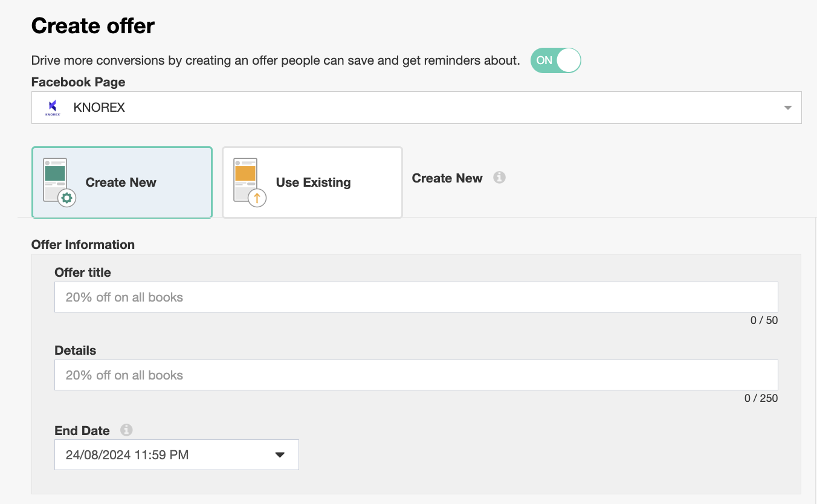Click the 0 / 50 character counter
The width and height of the screenshot is (817, 504).
click(x=764, y=320)
